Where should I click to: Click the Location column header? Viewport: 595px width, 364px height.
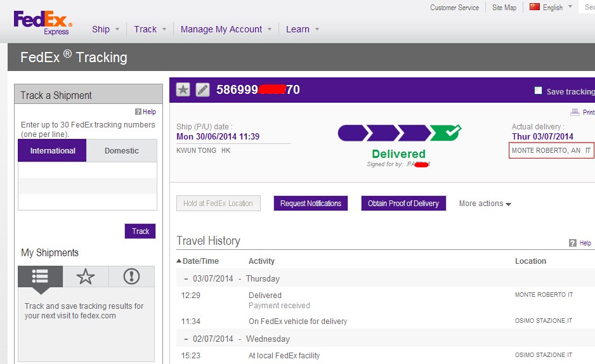pos(530,261)
